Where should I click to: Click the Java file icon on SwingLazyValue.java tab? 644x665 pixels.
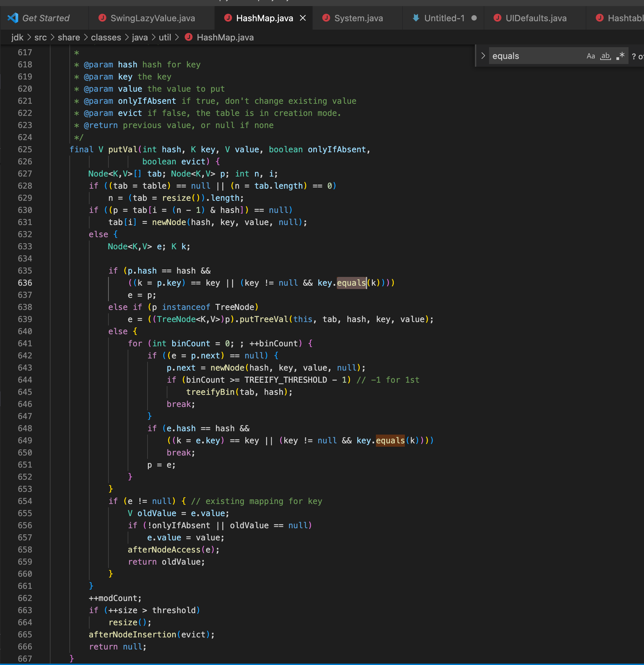click(102, 18)
